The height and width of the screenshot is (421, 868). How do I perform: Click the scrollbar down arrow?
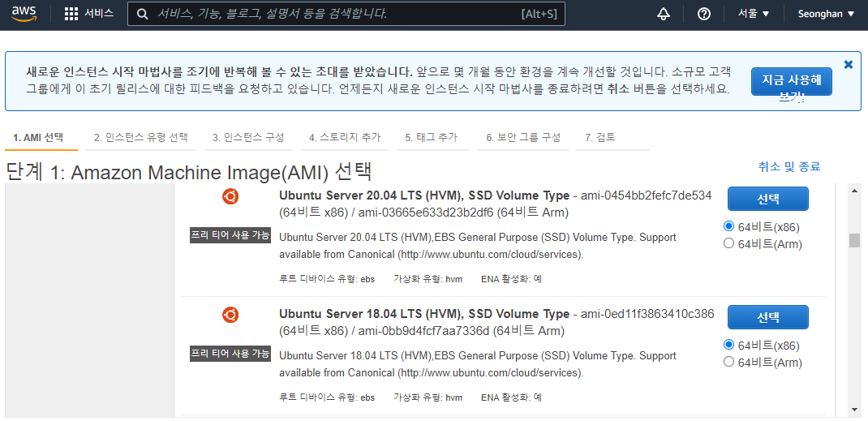click(x=854, y=410)
